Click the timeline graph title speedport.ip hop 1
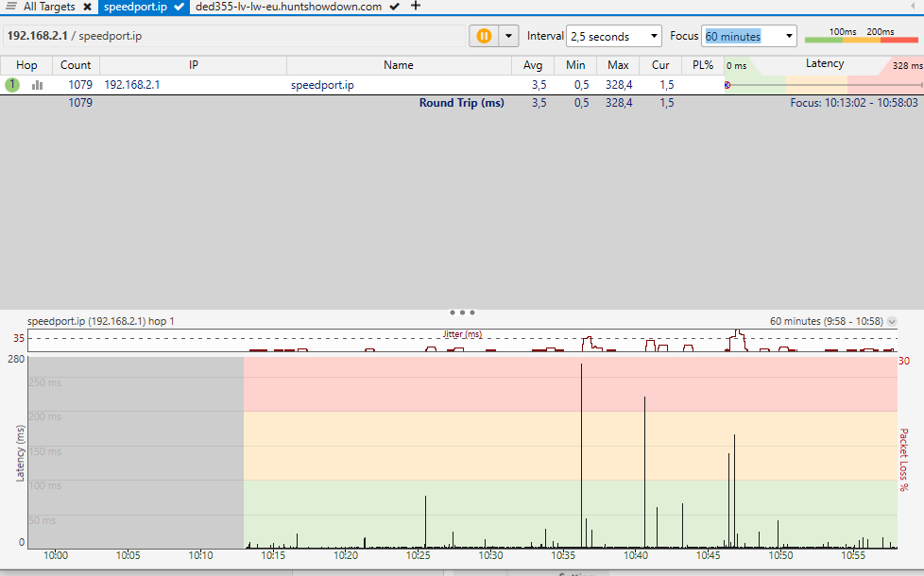The width and height of the screenshot is (924, 576). 101,321
